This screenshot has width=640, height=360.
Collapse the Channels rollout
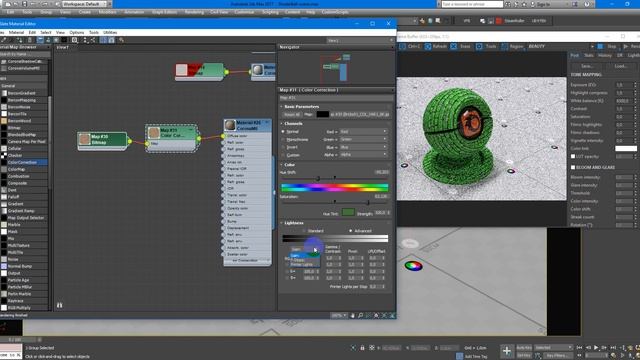pyautogui.click(x=293, y=124)
